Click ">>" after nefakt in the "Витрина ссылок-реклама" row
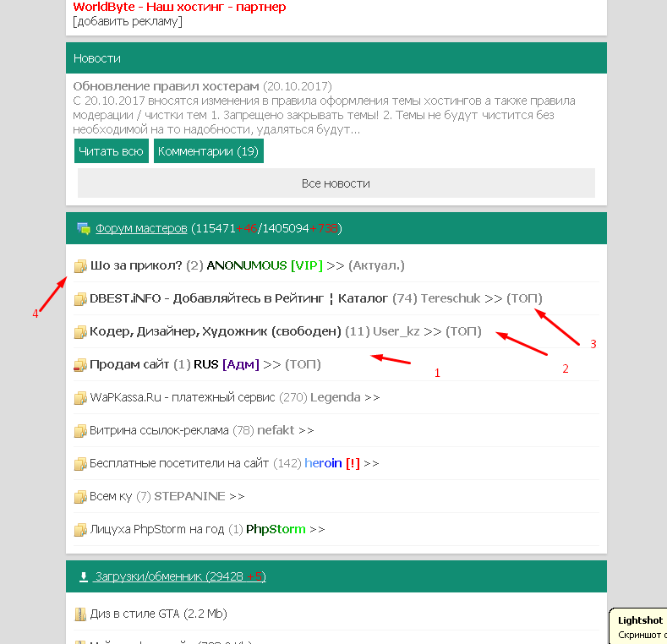 [x=305, y=430]
